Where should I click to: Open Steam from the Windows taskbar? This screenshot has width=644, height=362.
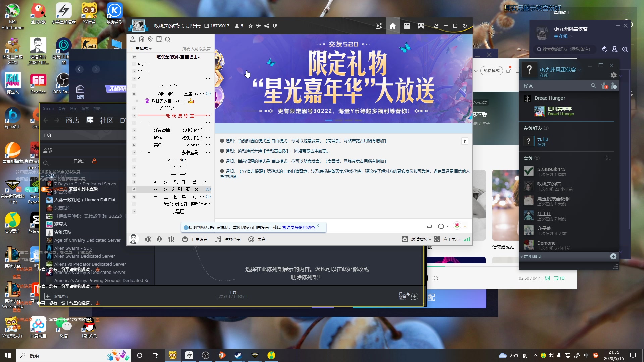pyautogui.click(x=238, y=355)
